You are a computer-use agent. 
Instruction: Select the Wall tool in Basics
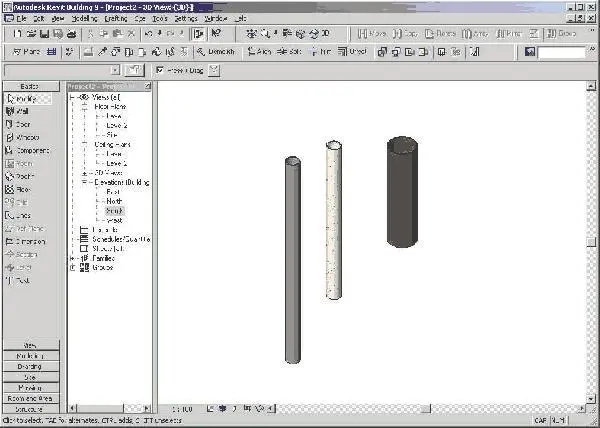17,111
